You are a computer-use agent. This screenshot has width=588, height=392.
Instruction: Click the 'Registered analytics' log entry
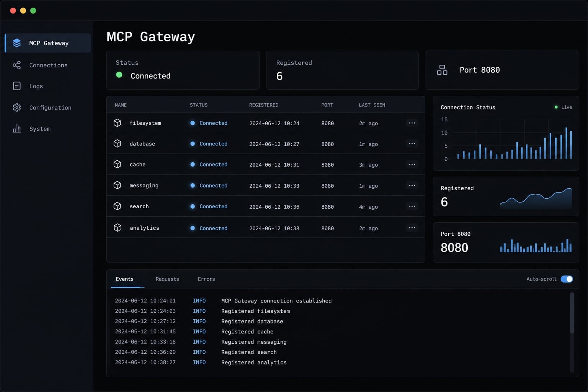254,362
